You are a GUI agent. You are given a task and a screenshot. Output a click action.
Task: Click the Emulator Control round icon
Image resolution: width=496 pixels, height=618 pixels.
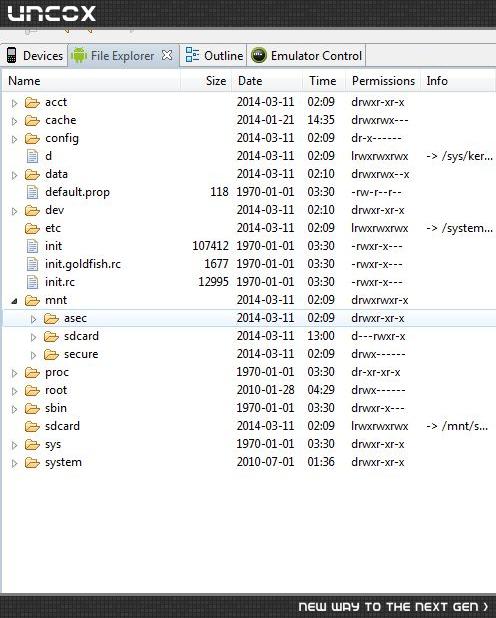(x=259, y=55)
